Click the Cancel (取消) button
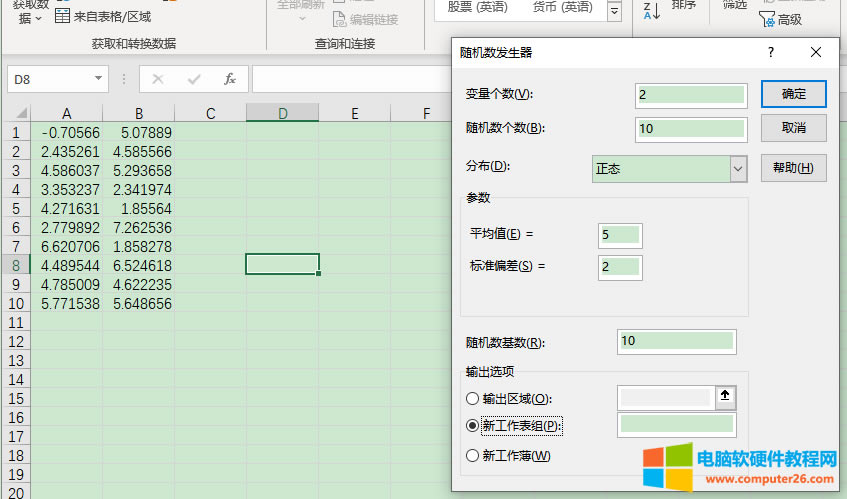 [793, 128]
